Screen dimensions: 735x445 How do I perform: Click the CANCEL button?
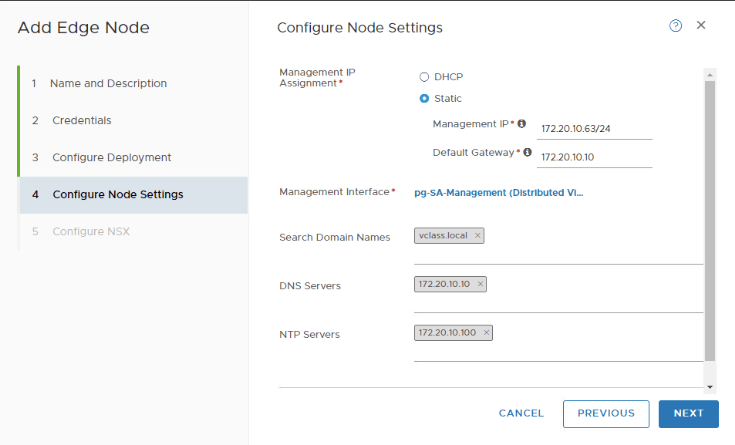click(521, 413)
